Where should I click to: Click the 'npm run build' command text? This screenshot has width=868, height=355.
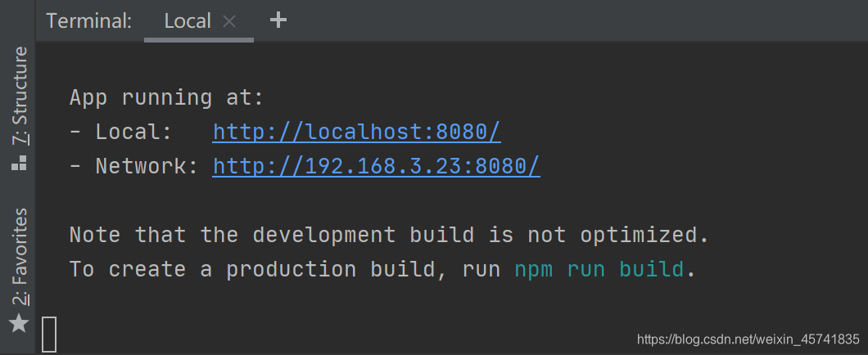[x=599, y=269]
